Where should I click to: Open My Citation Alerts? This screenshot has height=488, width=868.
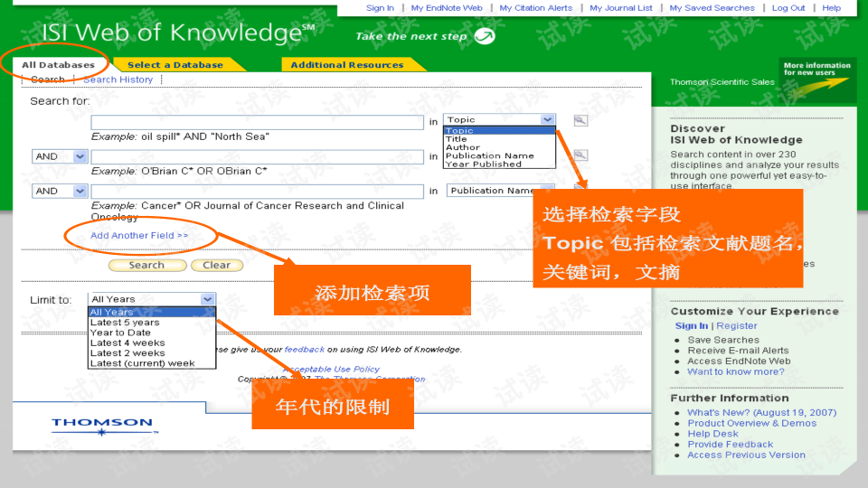click(x=536, y=8)
